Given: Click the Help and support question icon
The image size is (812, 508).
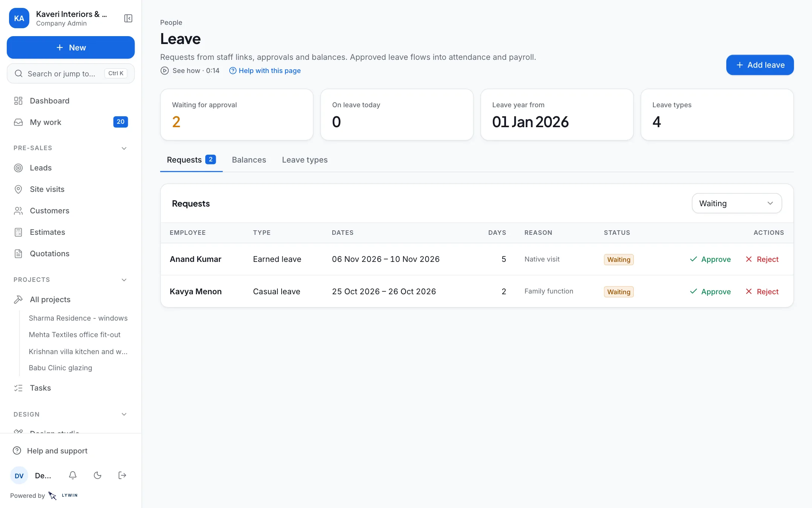Looking at the screenshot, I should coord(17,451).
